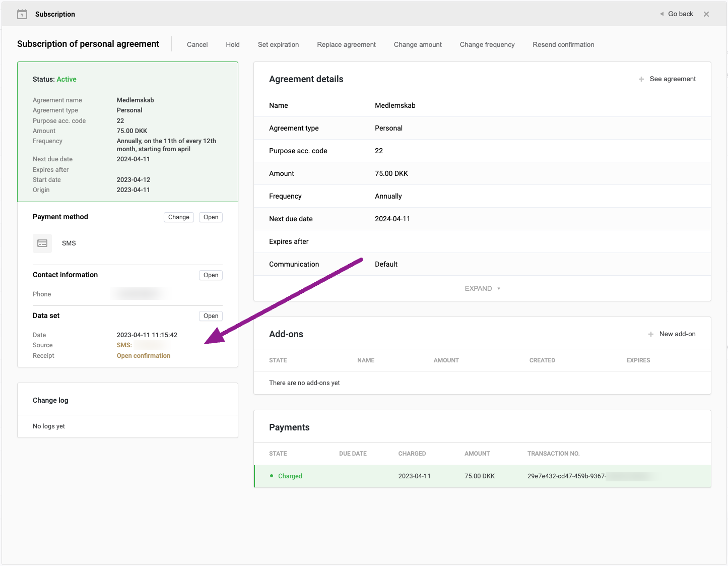Click the plus icon beside New add-on
The width and height of the screenshot is (728, 566).
pos(651,334)
